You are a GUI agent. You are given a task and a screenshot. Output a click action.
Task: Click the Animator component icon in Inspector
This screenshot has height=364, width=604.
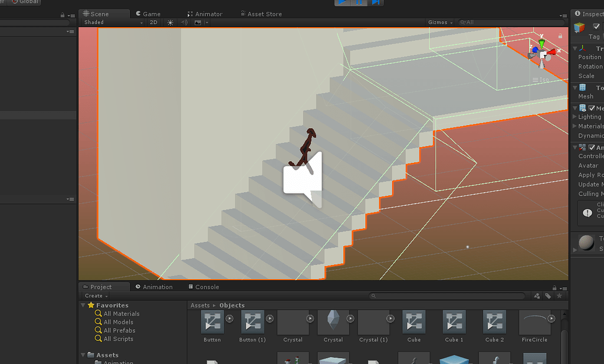(x=583, y=147)
